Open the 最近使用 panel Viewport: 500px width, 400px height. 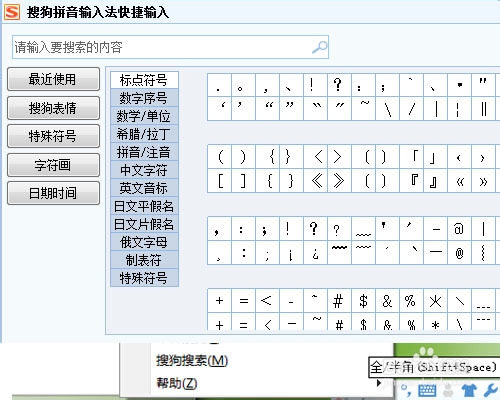point(53,79)
